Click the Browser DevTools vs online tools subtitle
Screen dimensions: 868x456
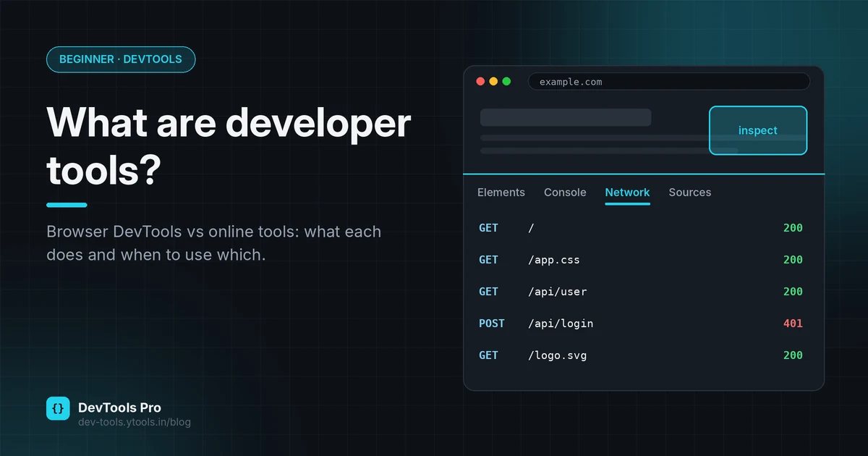coord(213,244)
